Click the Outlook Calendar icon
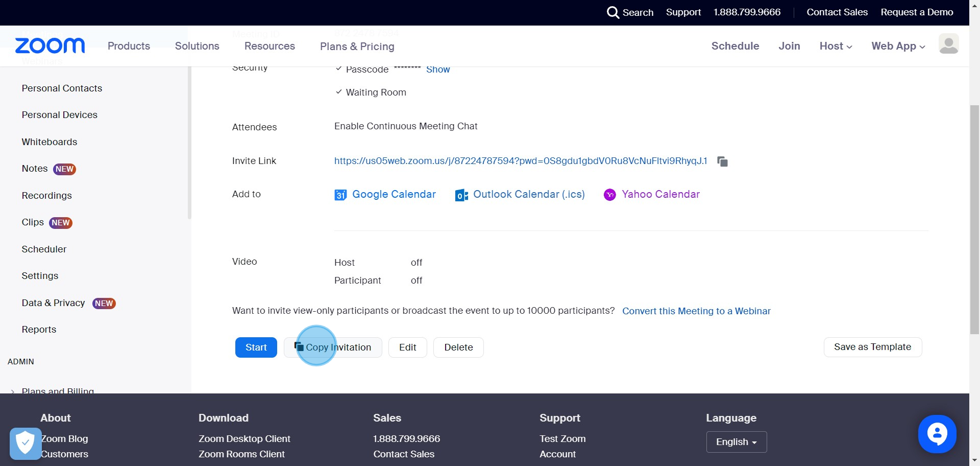This screenshot has height=466, width=980. point(461,195)
